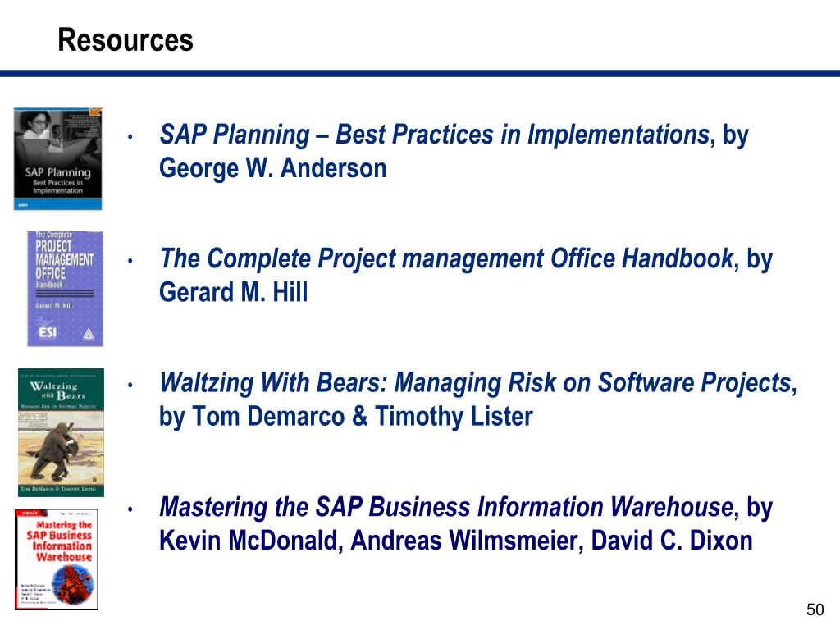Click Mastering the SAP Business Information Warehouse title
The height and width of the screenshot is (630, 840).
point(446,507)
